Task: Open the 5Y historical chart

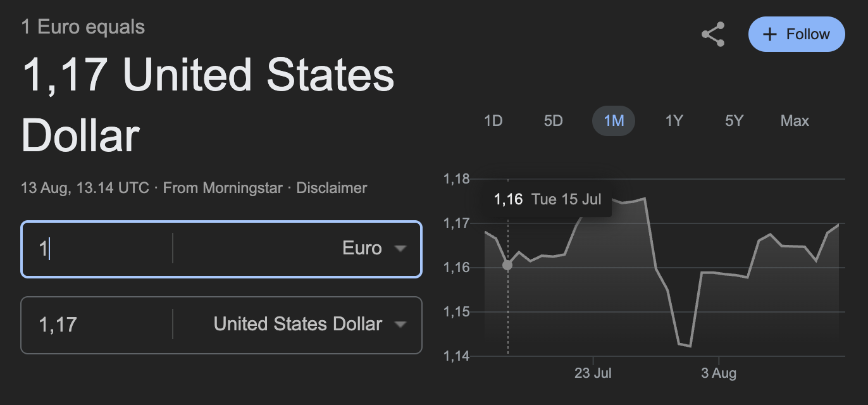Action: (733, 120)
